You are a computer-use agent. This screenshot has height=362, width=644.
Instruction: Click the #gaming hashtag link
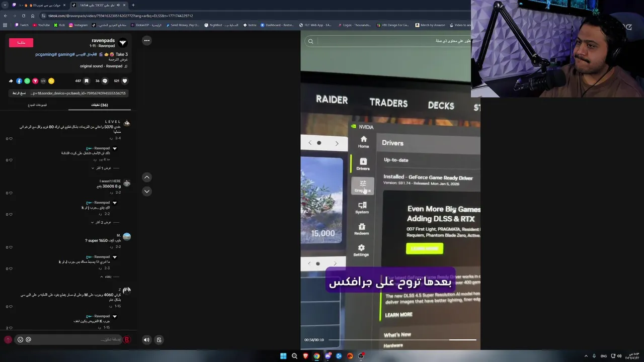click(x=66, y=54)
